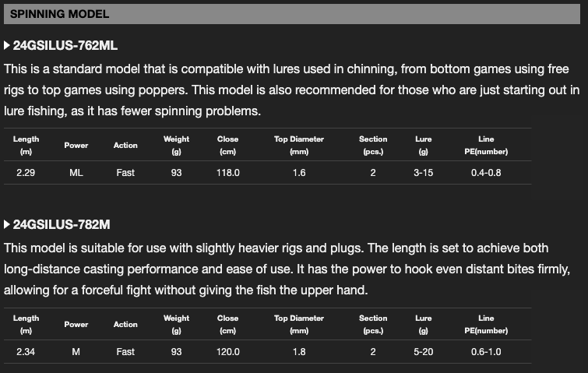Select the 2.29 length value
Viewport: 588px width, 373px height.
click(26, 173)
